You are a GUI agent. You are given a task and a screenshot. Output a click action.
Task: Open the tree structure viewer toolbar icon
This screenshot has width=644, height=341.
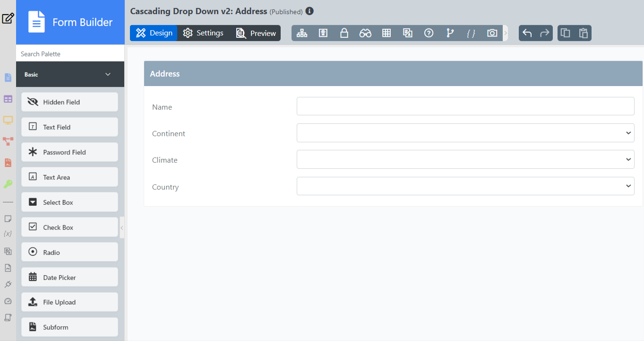(302, 33)
